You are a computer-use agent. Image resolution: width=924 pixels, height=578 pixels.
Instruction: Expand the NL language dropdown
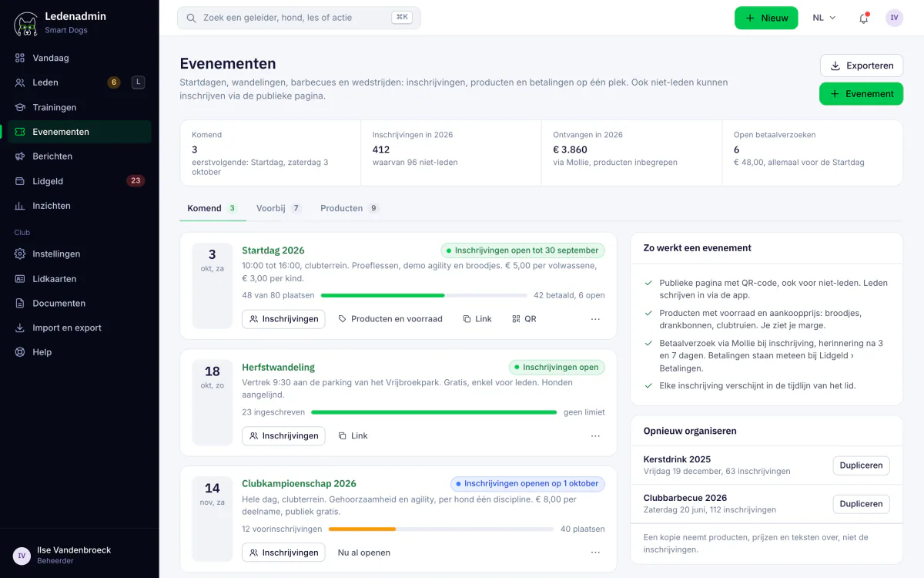pyautogui.click(x=824, y=18)
